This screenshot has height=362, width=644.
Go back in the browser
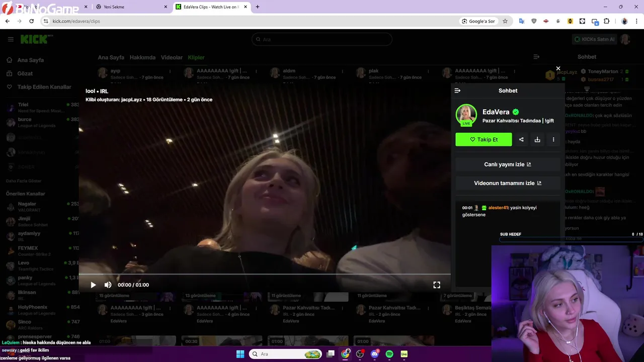[x=7, y=21]
